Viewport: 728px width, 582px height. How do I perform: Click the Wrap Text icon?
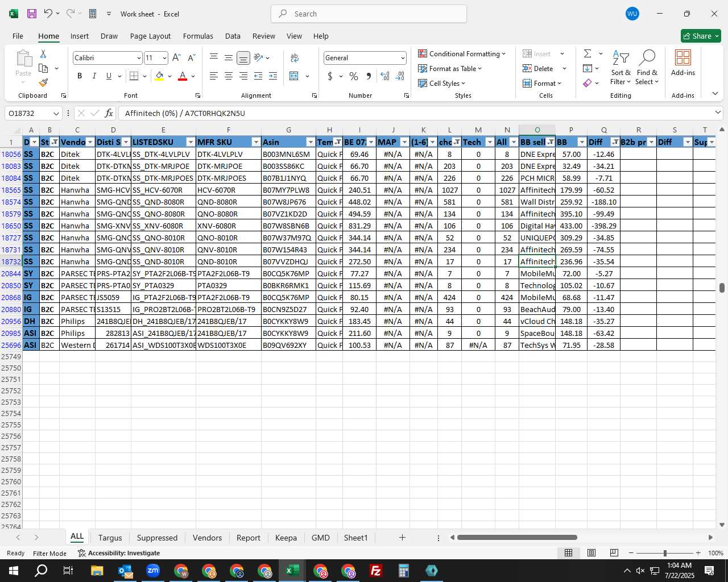coord(295,57)
